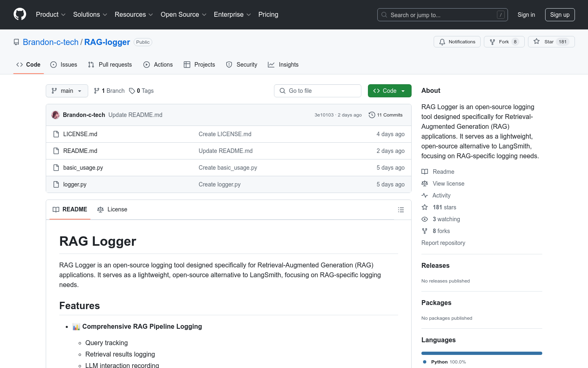588x368 pixels.
Task: Click the README.md file icon
Action: (x=56, y=151)
